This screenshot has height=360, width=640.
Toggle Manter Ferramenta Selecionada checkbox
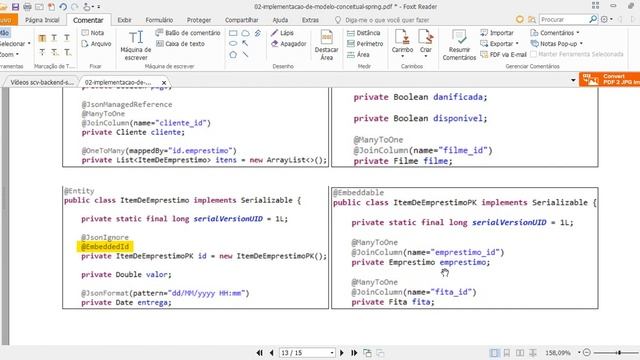coord(533,54)
